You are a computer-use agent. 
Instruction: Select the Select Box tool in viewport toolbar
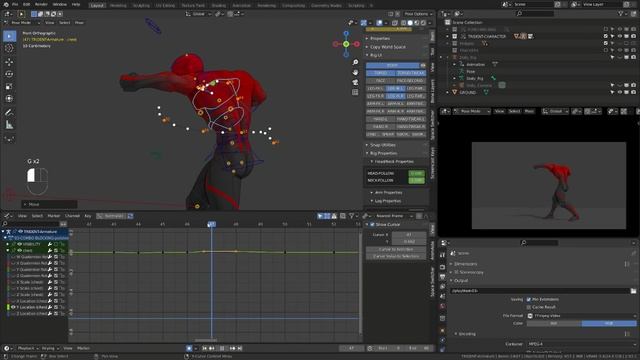tap(9, 36)
